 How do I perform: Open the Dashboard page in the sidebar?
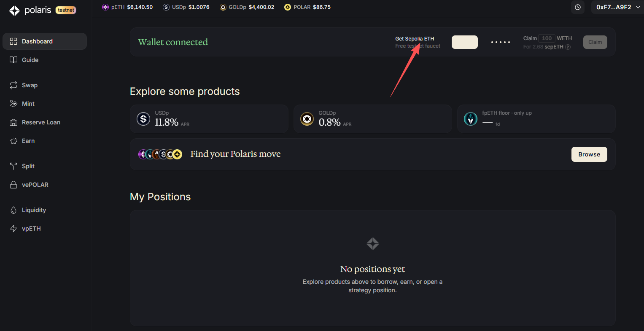tap(45, 41)
